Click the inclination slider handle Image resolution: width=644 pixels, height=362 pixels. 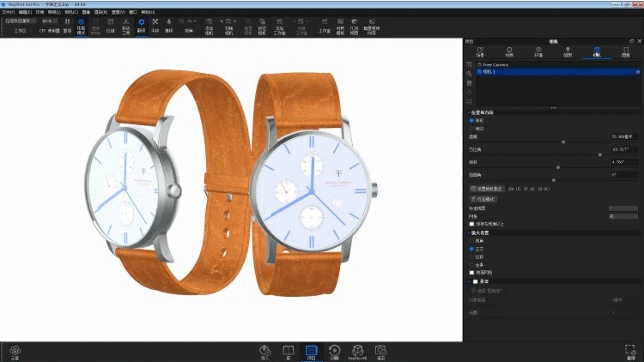click(x=558, y=167)
